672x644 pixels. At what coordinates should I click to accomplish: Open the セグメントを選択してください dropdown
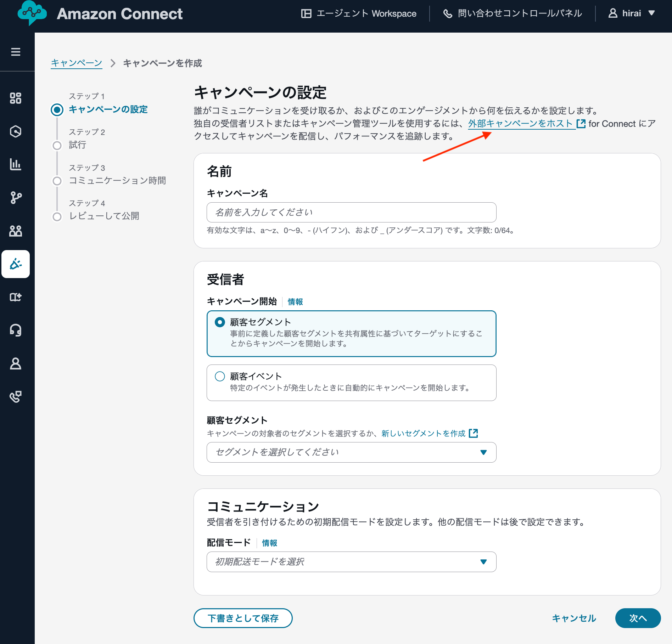(351, 452)
